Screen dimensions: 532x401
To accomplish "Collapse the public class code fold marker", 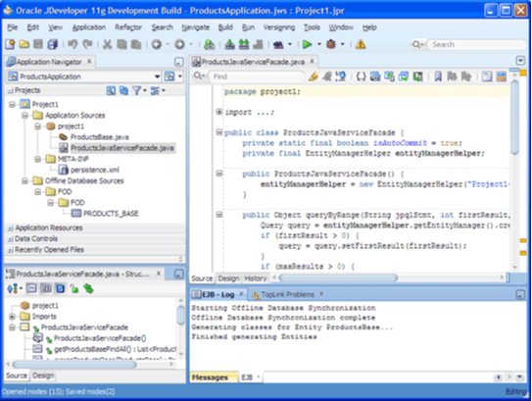I will click(219, 132).
